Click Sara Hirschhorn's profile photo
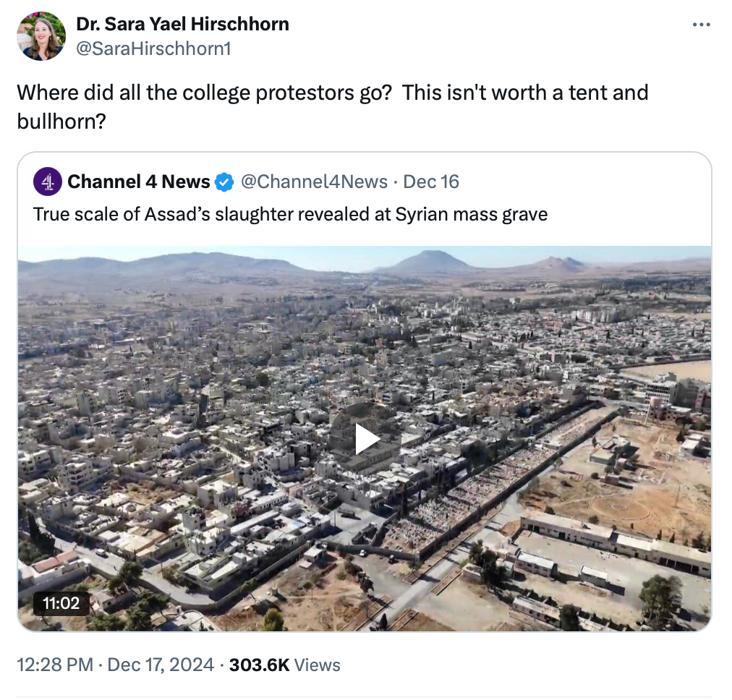This screenshot has width=732, height=700. coord(42,36)
